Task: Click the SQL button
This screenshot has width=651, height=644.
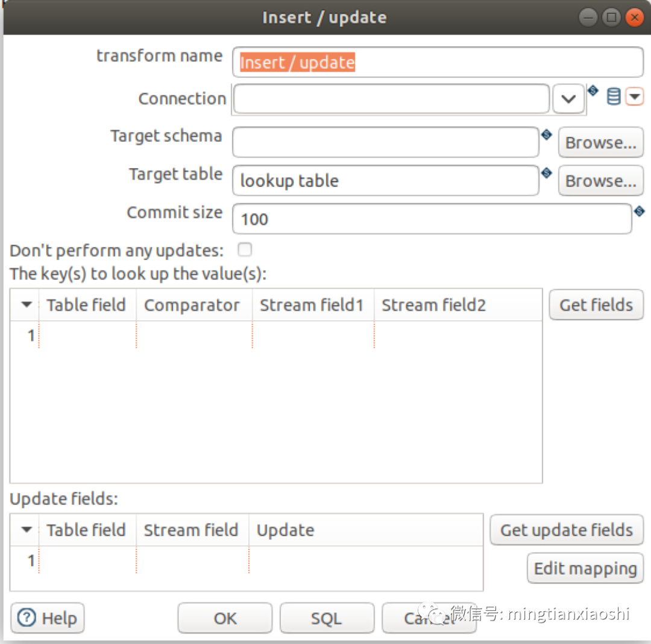Action: [326, 618]
